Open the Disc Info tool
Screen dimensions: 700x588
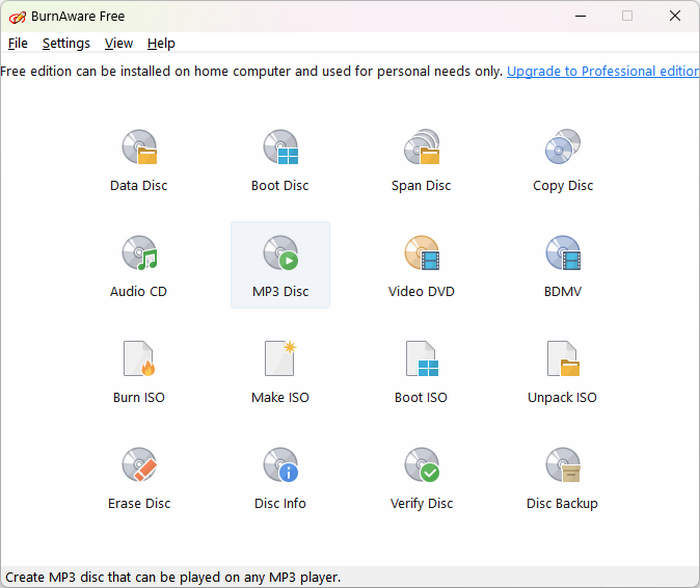(x=280, y=477)
